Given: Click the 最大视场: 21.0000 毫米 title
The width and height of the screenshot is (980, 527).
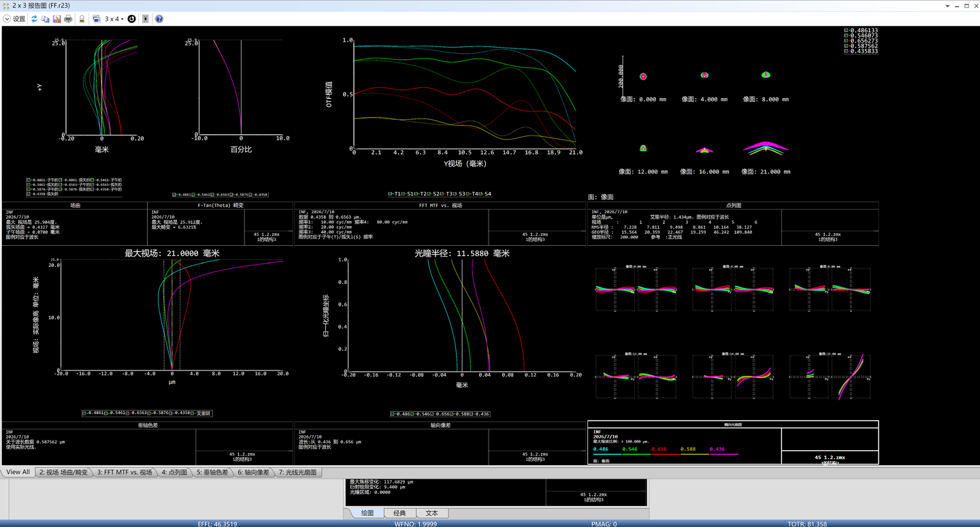Looking at the screenshot, I should coord(171,253).
